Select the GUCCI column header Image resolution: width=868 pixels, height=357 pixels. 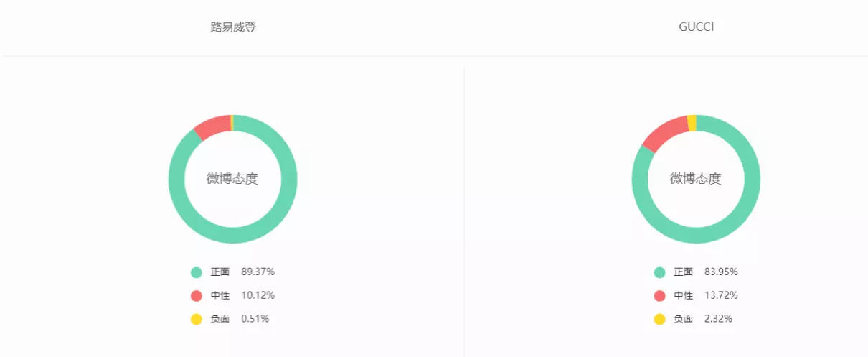(x=696, y=27)
